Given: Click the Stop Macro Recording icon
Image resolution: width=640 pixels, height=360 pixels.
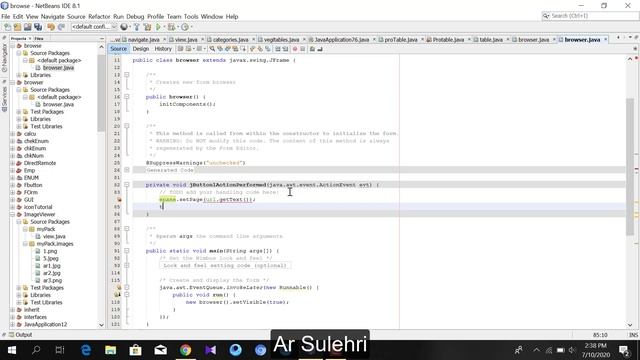Looking at the screenshot, I should pos(302,49).
